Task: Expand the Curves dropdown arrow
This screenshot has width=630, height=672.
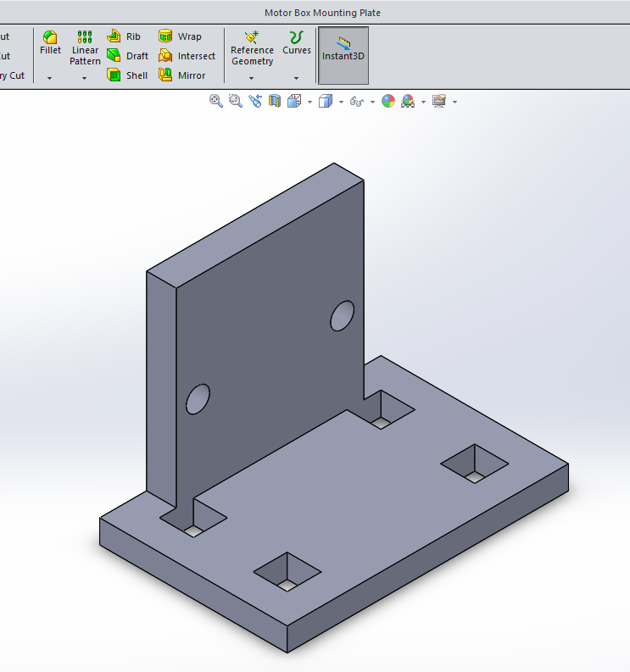Action: 296,79
